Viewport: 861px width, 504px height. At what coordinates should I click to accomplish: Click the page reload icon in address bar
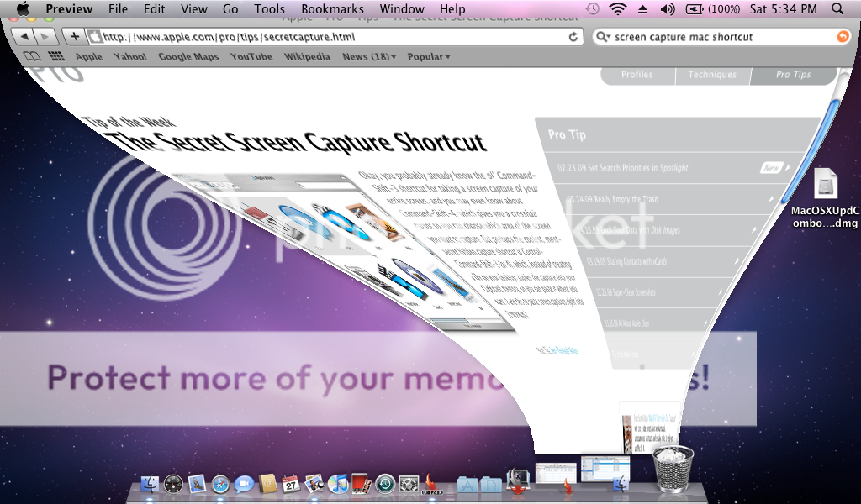click(574, 37)
